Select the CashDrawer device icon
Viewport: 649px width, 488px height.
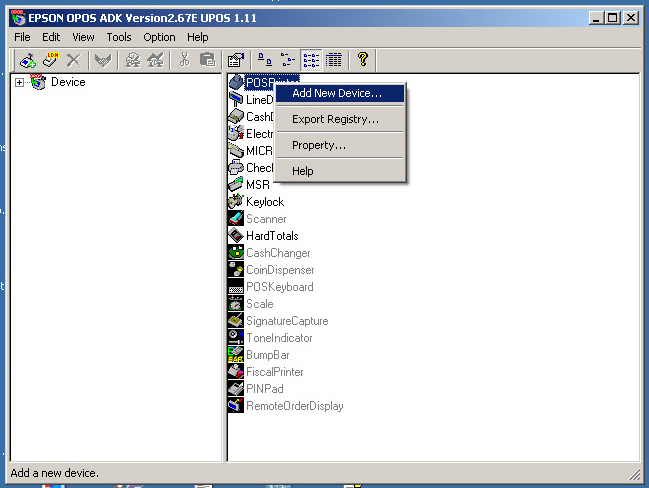236,116
